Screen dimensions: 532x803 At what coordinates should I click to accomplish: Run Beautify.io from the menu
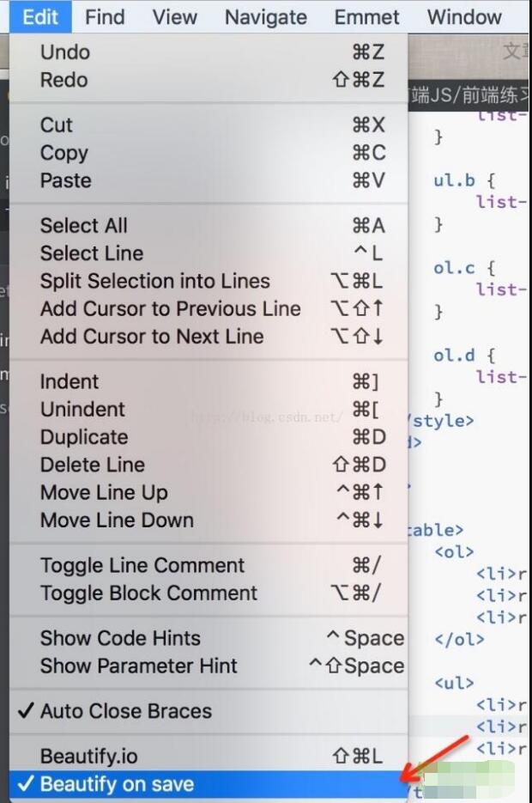pos(89,757)
